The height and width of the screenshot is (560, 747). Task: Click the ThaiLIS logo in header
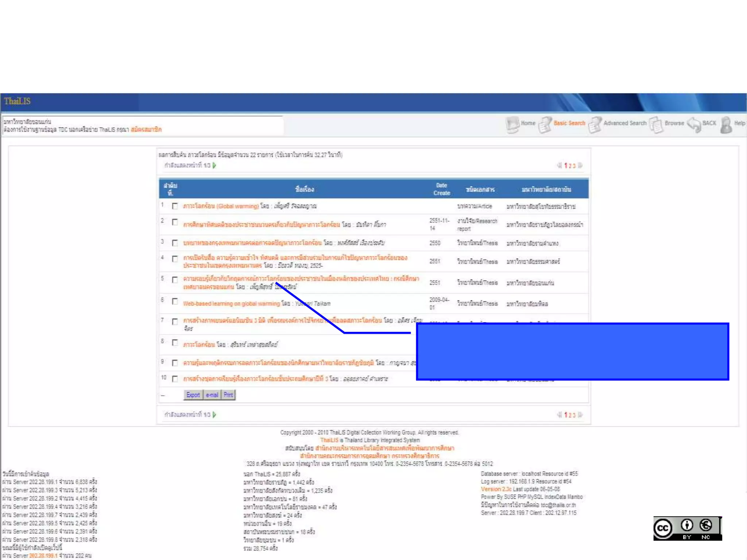pos(17,101)
